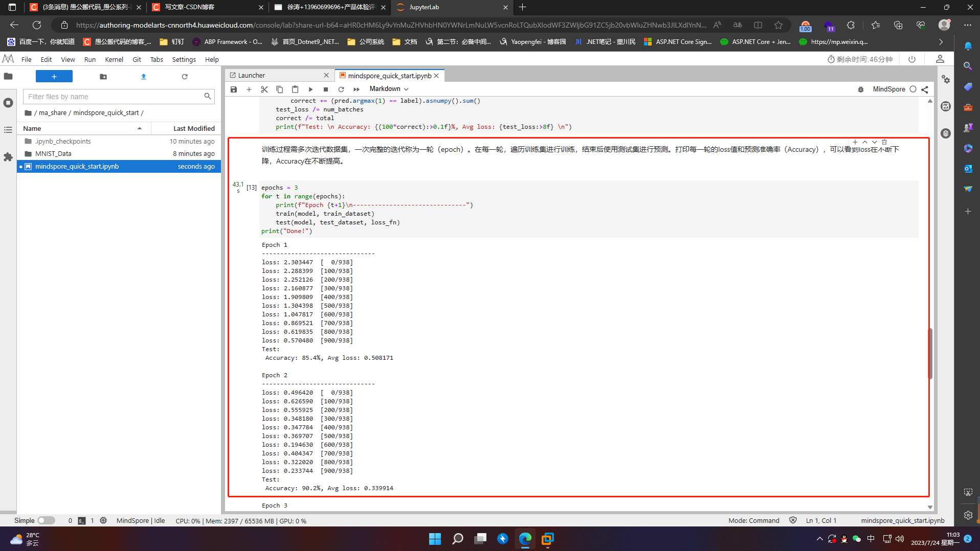This screenshot has height=551, width=980.
Task: Open the property inspector gears icon
Action: (946, 79)
